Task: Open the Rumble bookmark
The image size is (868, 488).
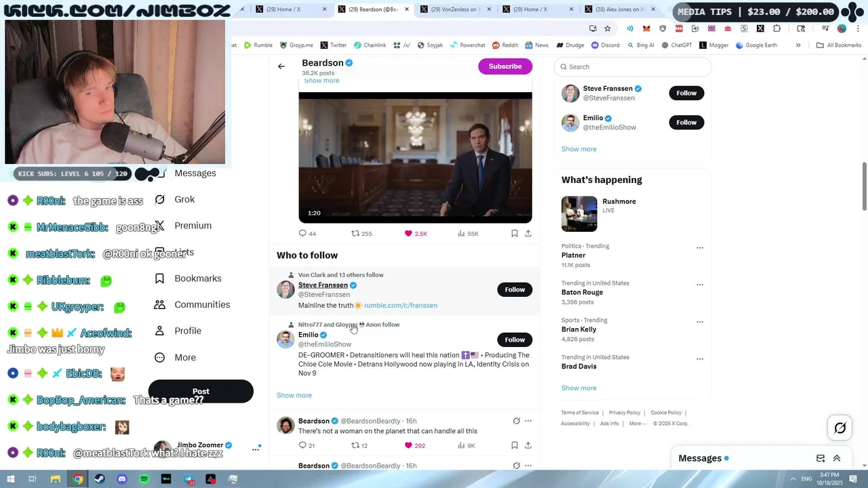Action: (258, 45)
